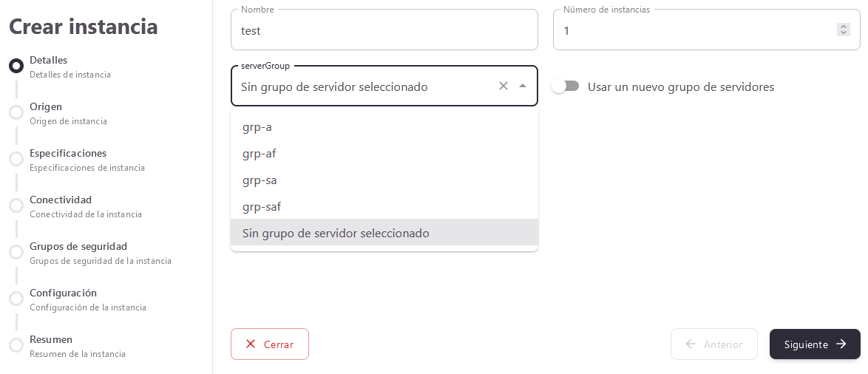Collapse the serverGroup dropdown arrow
This screenshot has height=374, width=868.
point(523,86)
